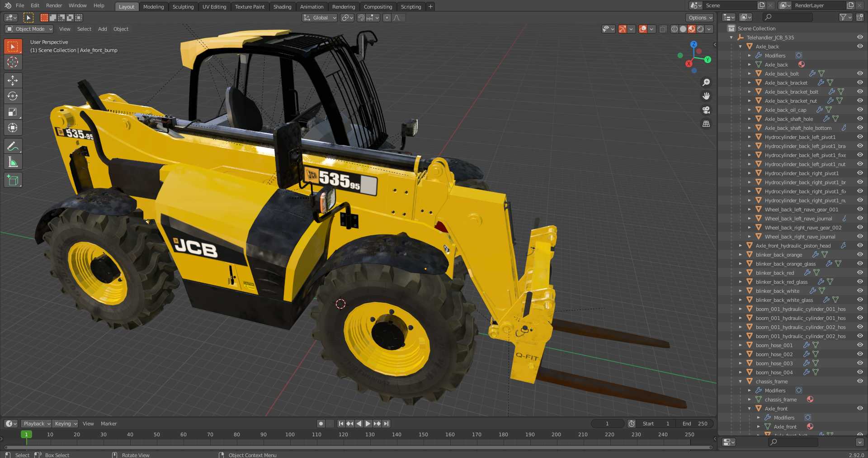The width and height of the screenshot is (868, 458).
Task: Switch to wireframe viewport shading
Action: 675,29
